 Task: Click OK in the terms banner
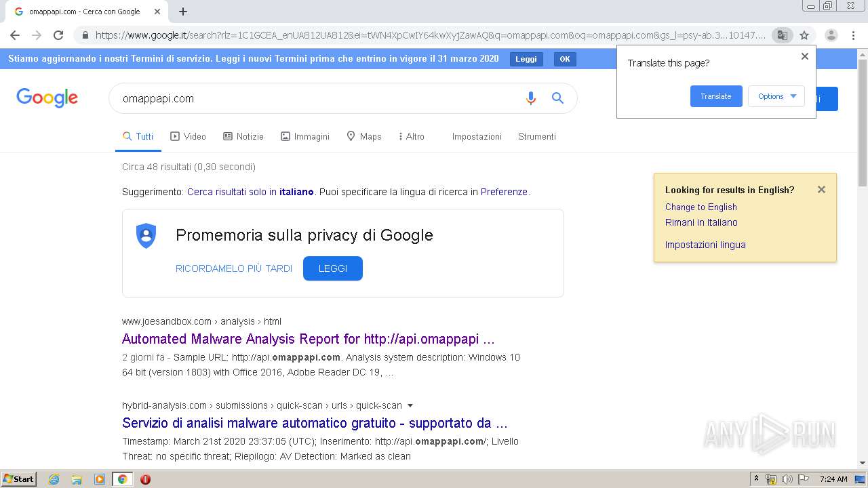point(565,59)
